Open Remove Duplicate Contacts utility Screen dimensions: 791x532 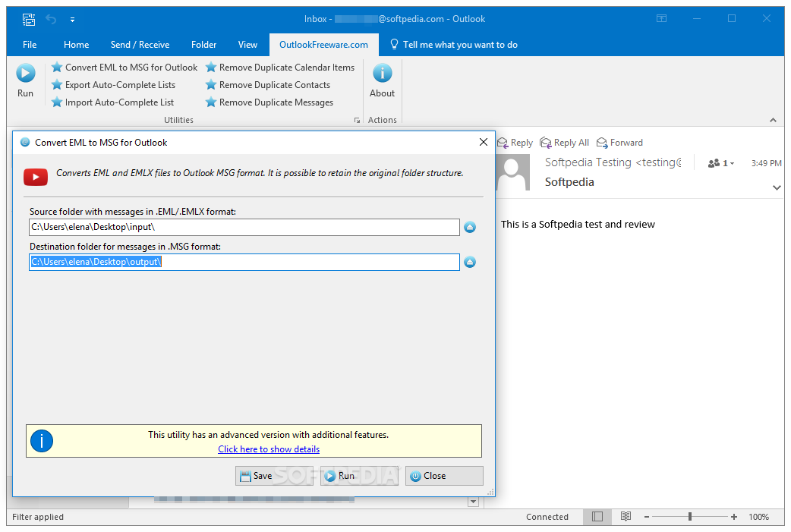[268, 85]
